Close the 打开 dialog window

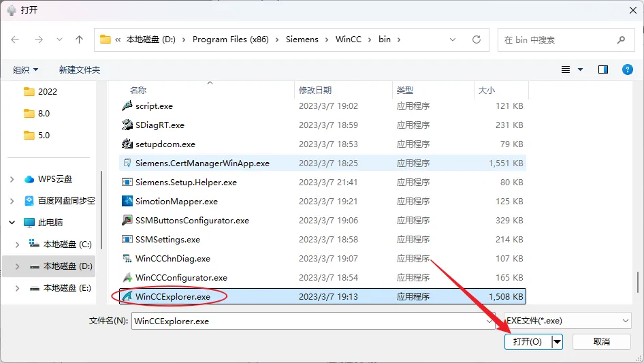(x=633, y=10)
